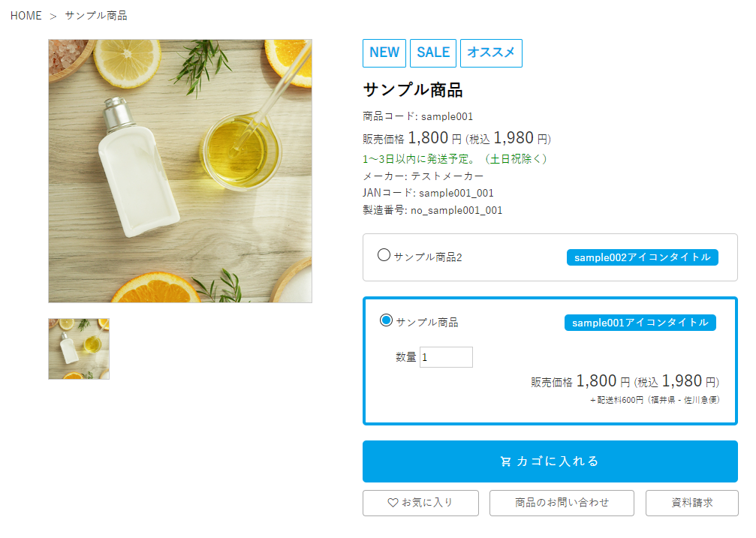Click the heart icon for favorites
This screenshot has width=756, height=538.
(x=393, y=503)
